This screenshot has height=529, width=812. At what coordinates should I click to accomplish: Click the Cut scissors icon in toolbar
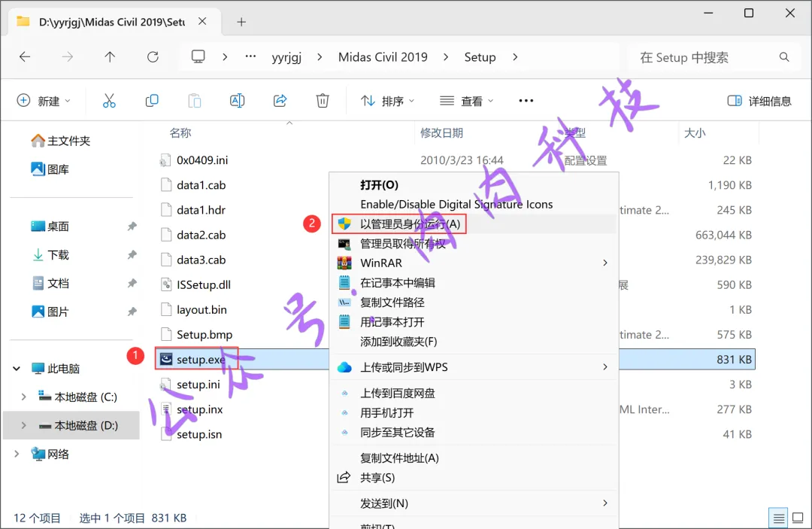109,101
